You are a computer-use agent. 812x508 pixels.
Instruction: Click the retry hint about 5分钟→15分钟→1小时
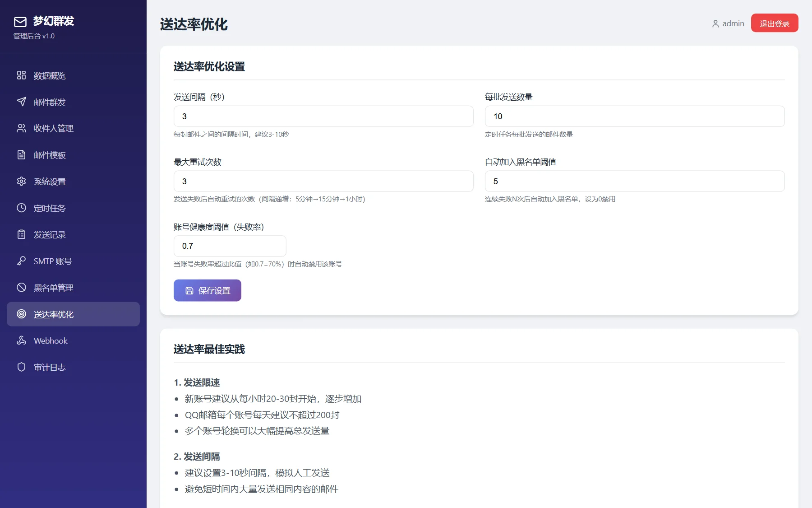coord(270,199)
